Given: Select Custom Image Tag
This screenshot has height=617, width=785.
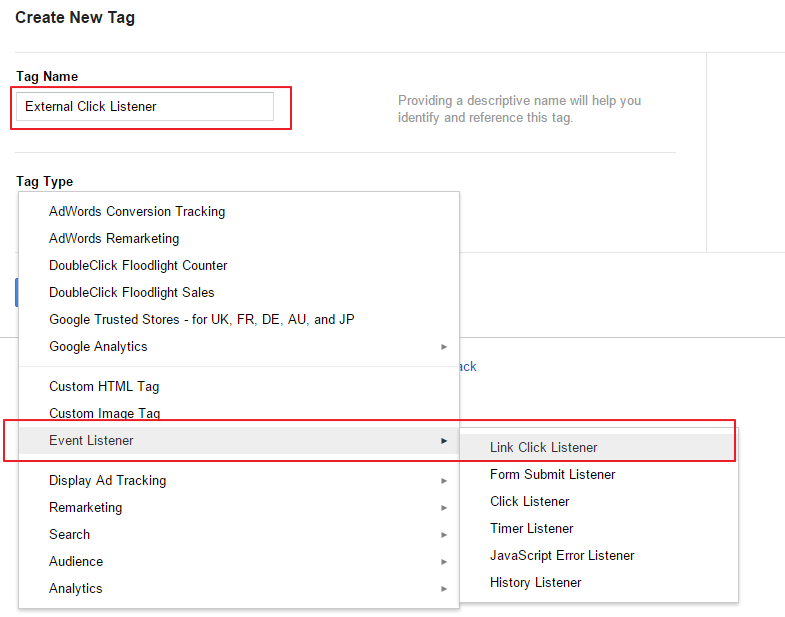Looking at the screenshot, I should [239, 414].
